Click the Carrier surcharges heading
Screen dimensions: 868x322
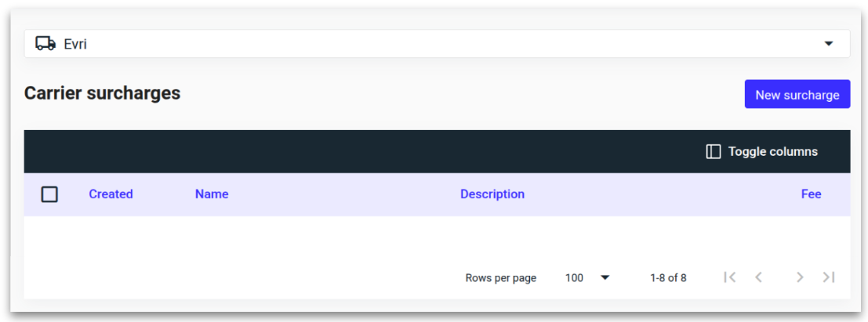pyautogui.click(x=102, y=93)
